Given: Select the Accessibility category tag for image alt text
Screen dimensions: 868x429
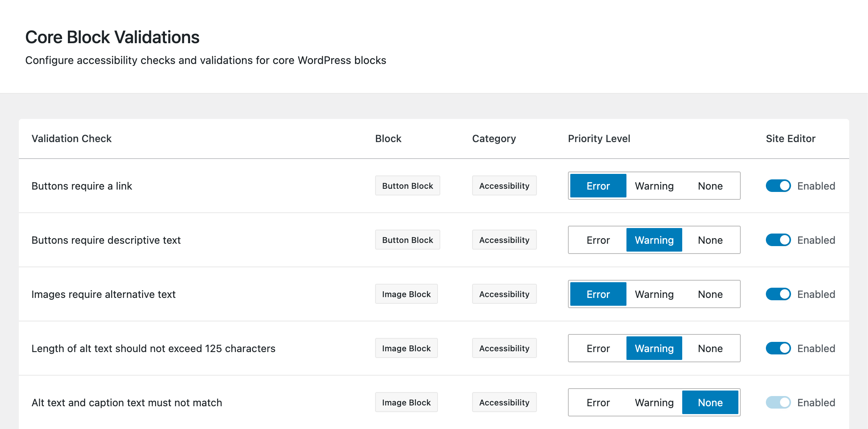Looking at the screenshot, I should click(504, 294).
